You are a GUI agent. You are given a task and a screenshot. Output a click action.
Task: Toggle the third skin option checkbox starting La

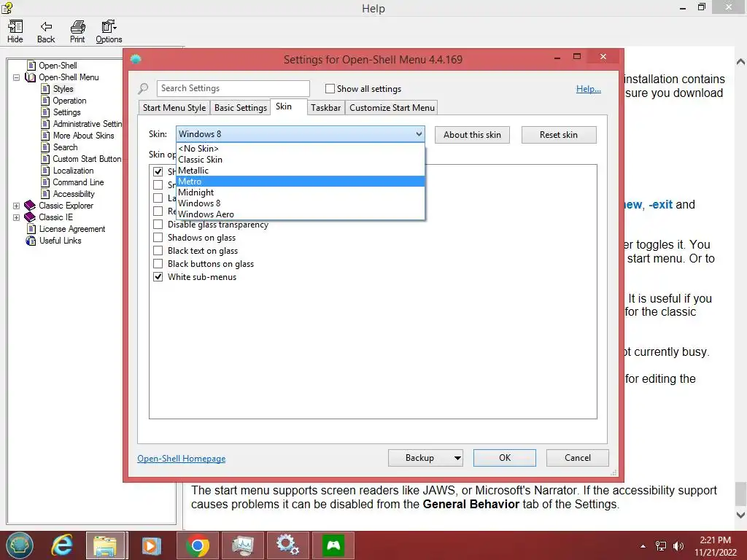tap(158, 198)
